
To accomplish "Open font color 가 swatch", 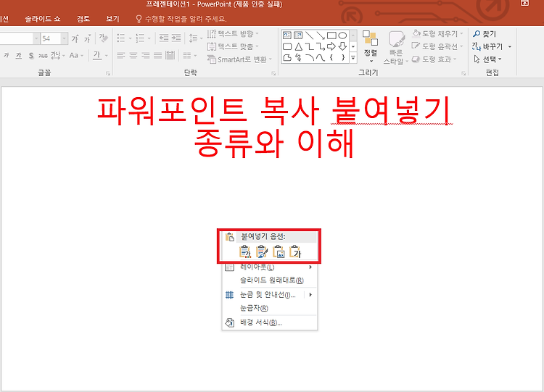I will click(97, 56).
